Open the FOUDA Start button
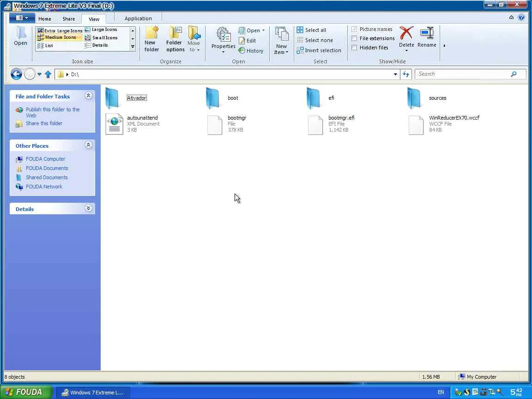Viewport: 532px width, 399px height. [26, 392]
